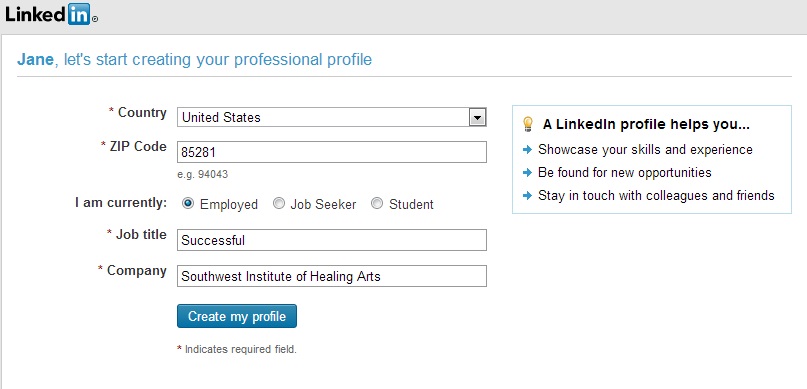The height and width of the screenshot is (389, 807).
Task: Click A LinkedIn profile helps you heading
Action: 646,125
